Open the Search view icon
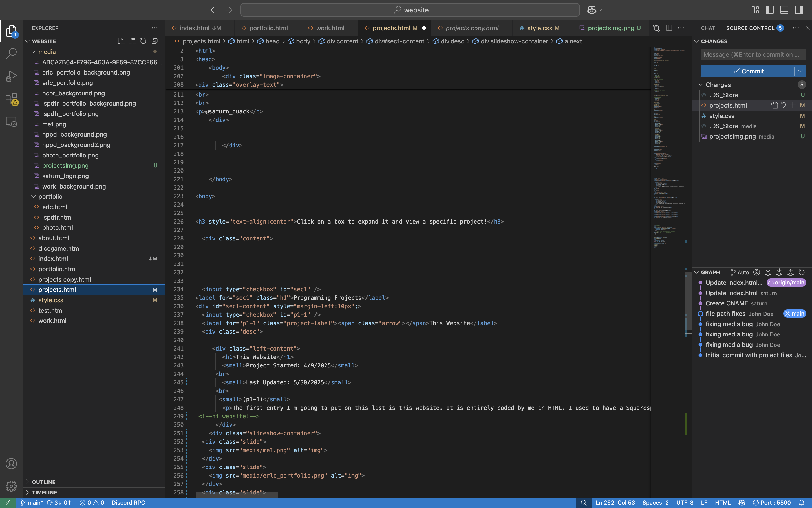Image resolution: width=812 pixels, height=508 pixels. [x=11, y=53]
